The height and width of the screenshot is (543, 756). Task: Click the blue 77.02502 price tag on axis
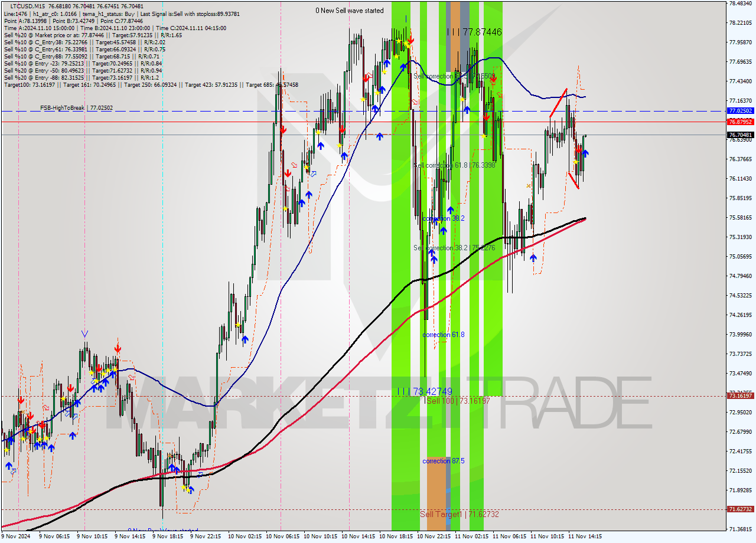coord(741,111)
